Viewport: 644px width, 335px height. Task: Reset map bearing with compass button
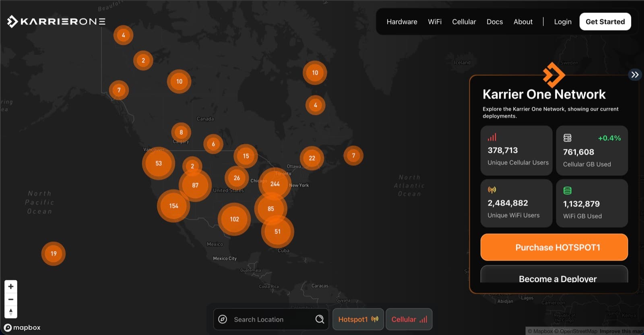11,312
